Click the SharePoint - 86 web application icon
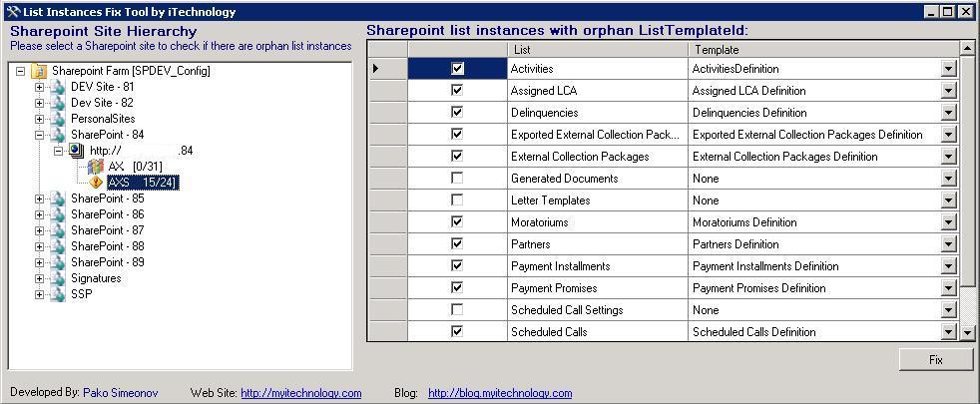This screenshot has height=404, width=980. pos(58,214)
